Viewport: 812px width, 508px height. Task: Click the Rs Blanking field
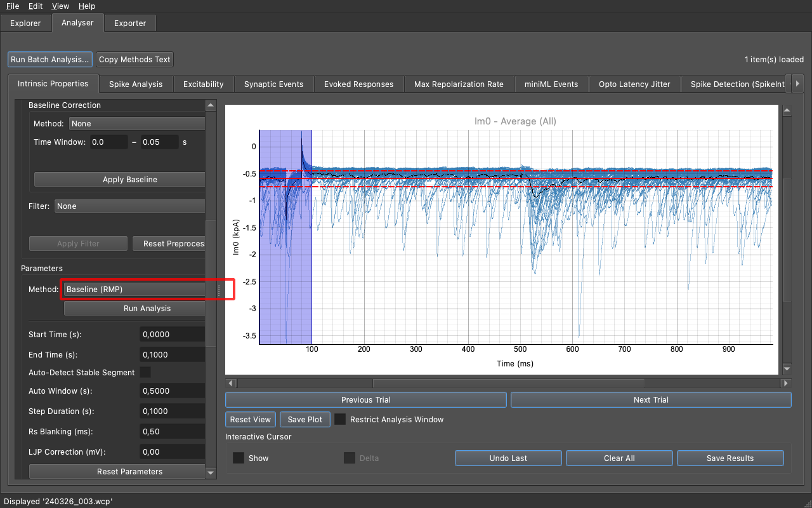coord(172,432)
